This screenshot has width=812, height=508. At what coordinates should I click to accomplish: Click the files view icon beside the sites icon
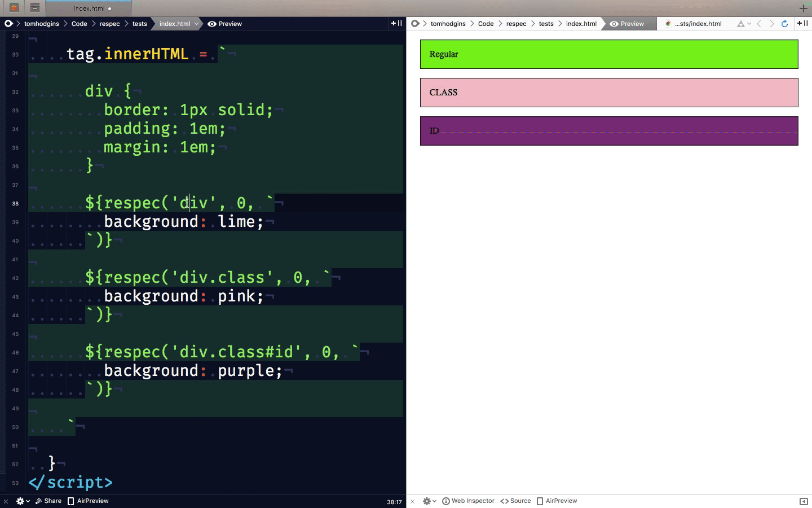coord(34,8)
